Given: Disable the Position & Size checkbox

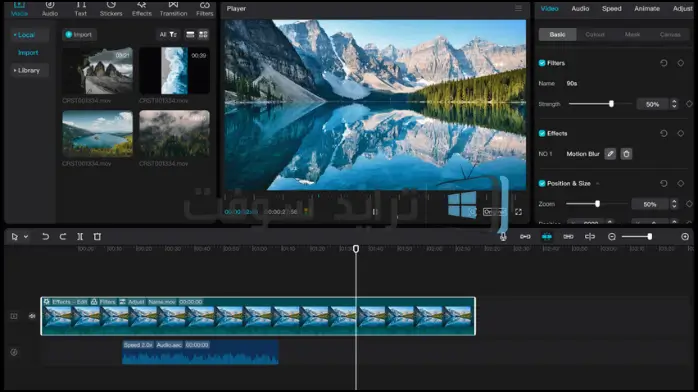Looking at the screenshot, I should (542, 183).
